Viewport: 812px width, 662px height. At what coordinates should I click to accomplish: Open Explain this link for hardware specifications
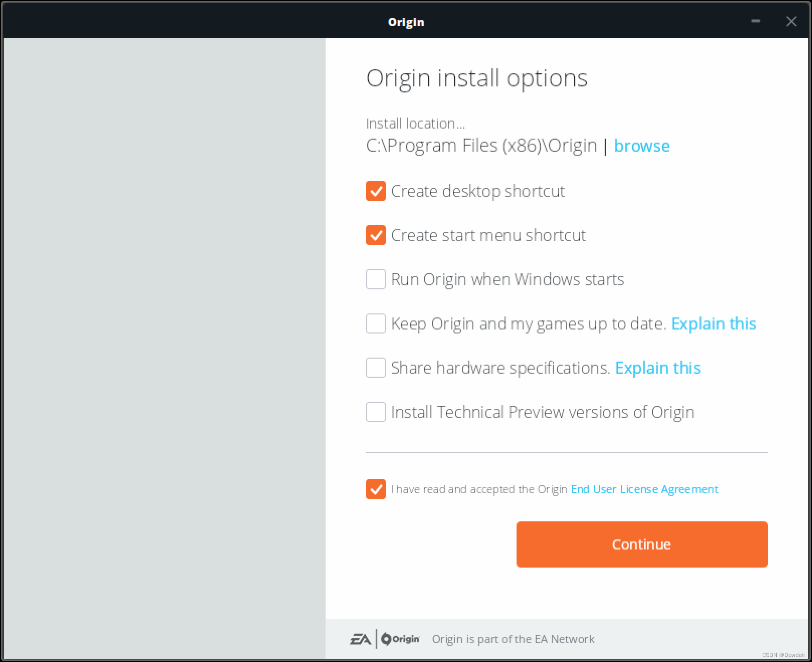click(658, 368)
